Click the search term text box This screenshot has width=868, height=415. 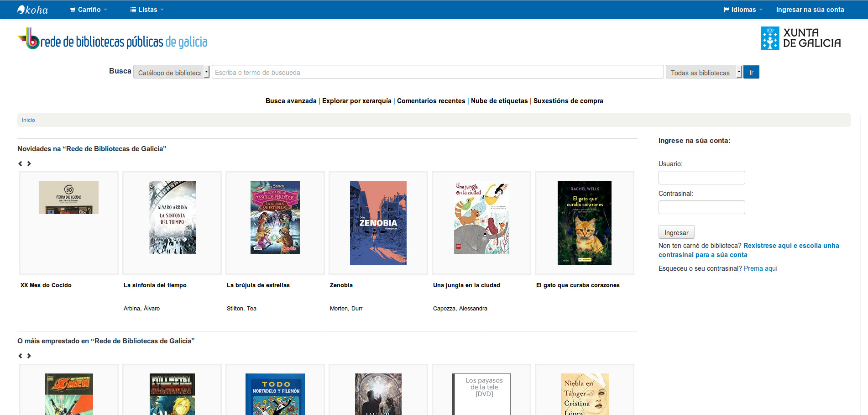click(437, 72)
